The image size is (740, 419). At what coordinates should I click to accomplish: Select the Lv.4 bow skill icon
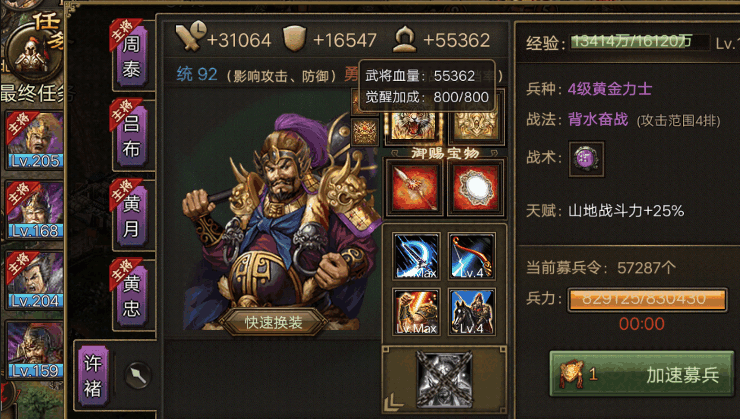pos(471,256)
